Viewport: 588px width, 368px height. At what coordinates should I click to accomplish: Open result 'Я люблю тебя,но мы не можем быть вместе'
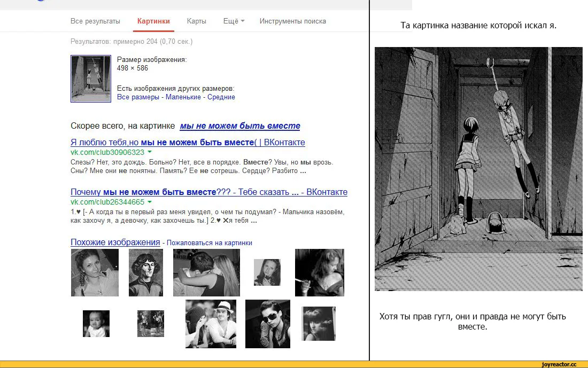pos(188,143)
